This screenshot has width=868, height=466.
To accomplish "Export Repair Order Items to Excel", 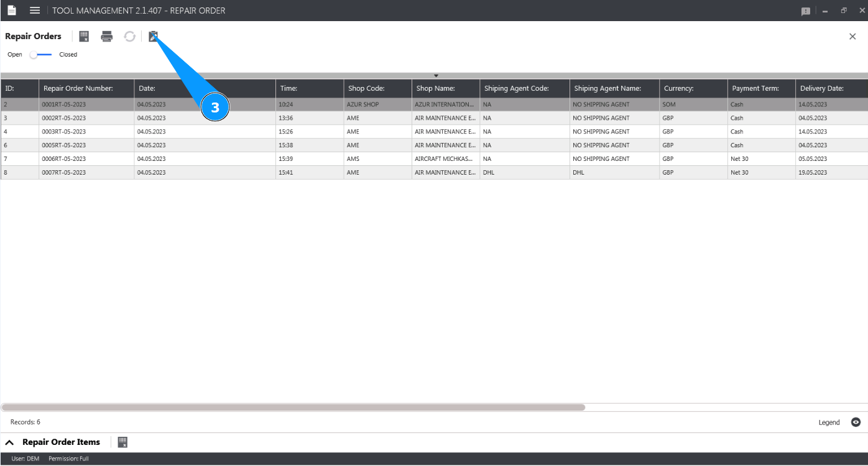I will (123, 442).
